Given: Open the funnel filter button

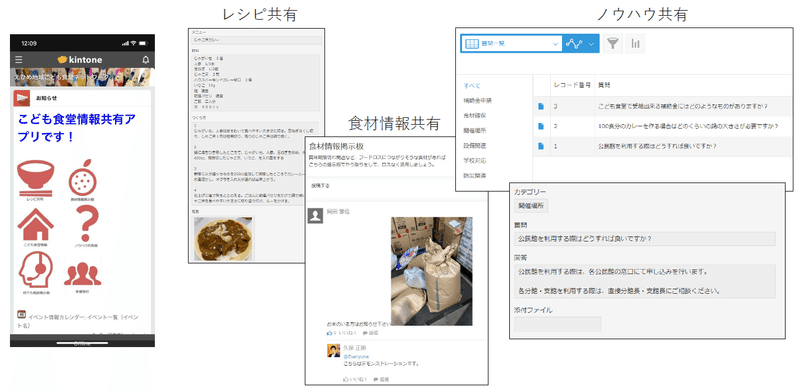Looking at the screenshot, I should click(x=613, y=44).
